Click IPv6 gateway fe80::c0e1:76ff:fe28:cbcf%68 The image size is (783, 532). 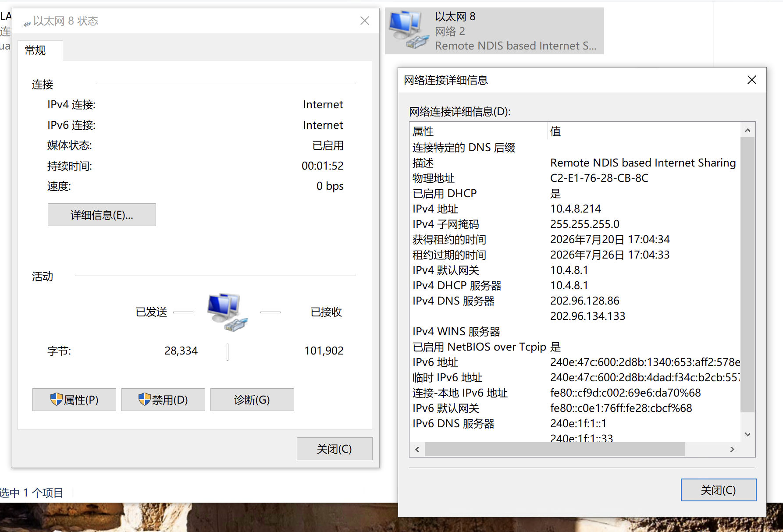point(621,408)
